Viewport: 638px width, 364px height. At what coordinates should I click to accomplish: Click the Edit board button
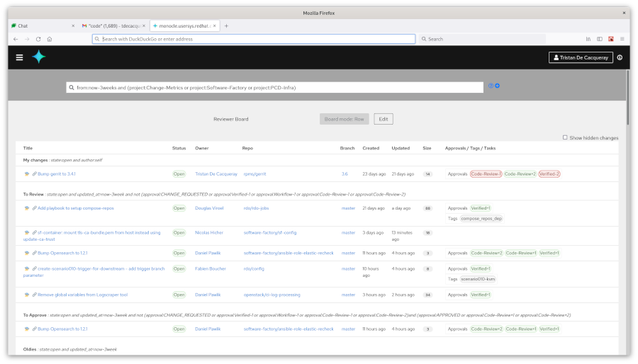tap(384, 119)
